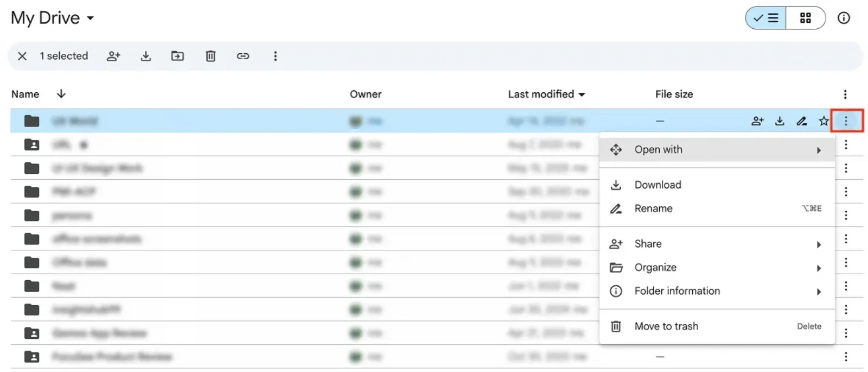Switch to list layout view
This screenshot has height=372, width=868.
tap(765, 18)
